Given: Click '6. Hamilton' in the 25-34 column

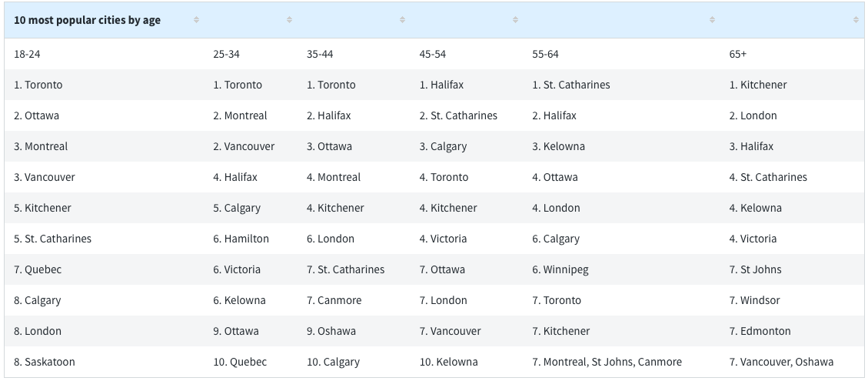Looking at the screenshot, I should (241, 239).
